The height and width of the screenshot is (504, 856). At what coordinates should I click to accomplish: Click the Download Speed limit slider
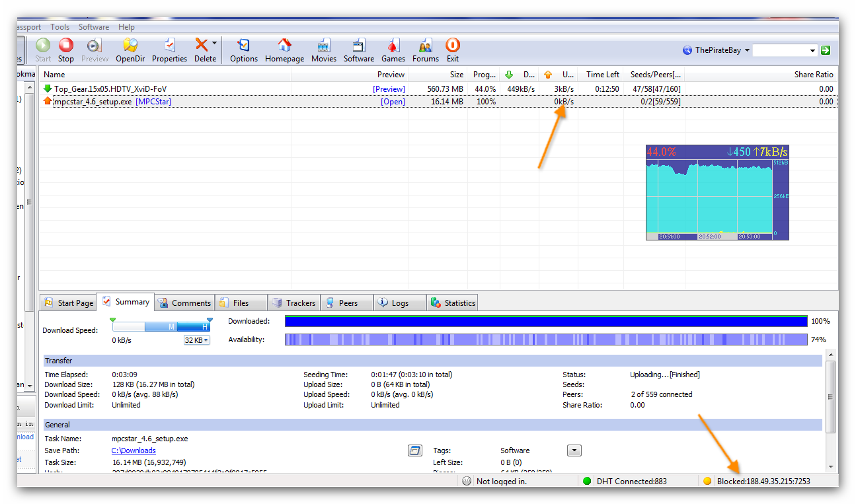[161, 327]
